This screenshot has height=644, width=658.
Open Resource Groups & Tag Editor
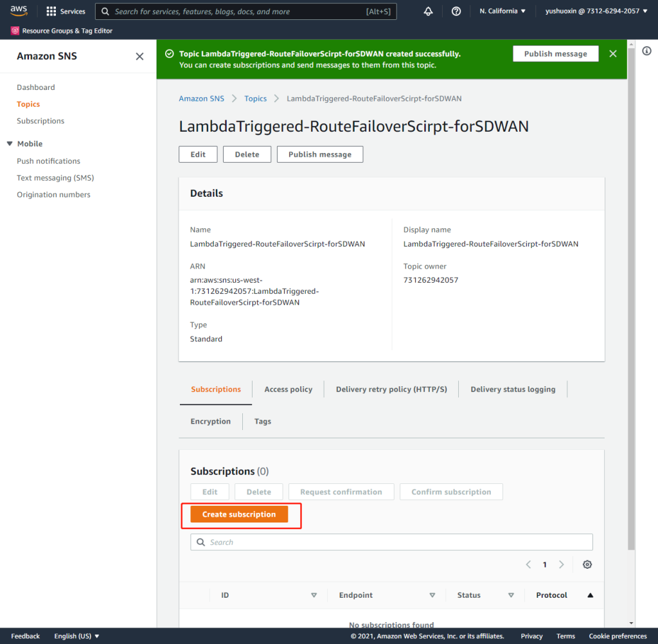[x=62, y=31]
